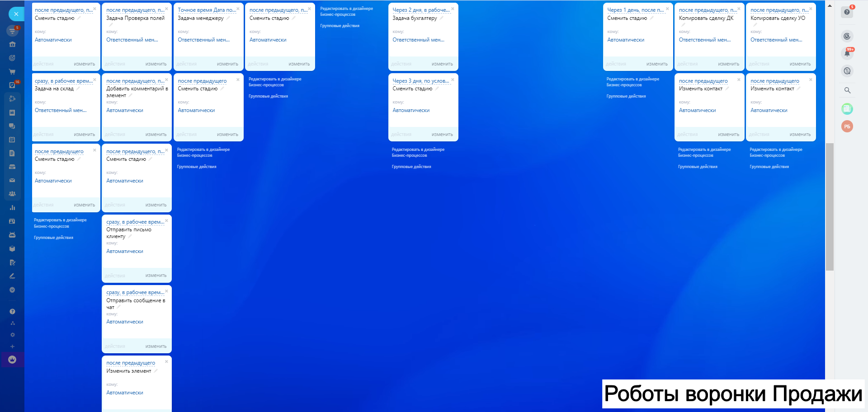Open timing condition of Изменить элемент robot
The image size is (868, 412).
[x=131, y=363]
